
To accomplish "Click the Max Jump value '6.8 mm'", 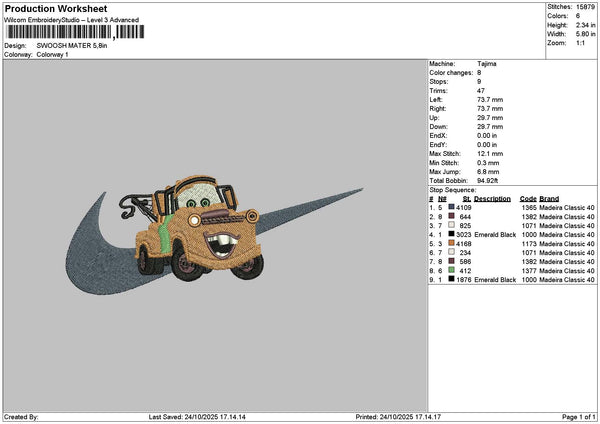I will point(488,172).
